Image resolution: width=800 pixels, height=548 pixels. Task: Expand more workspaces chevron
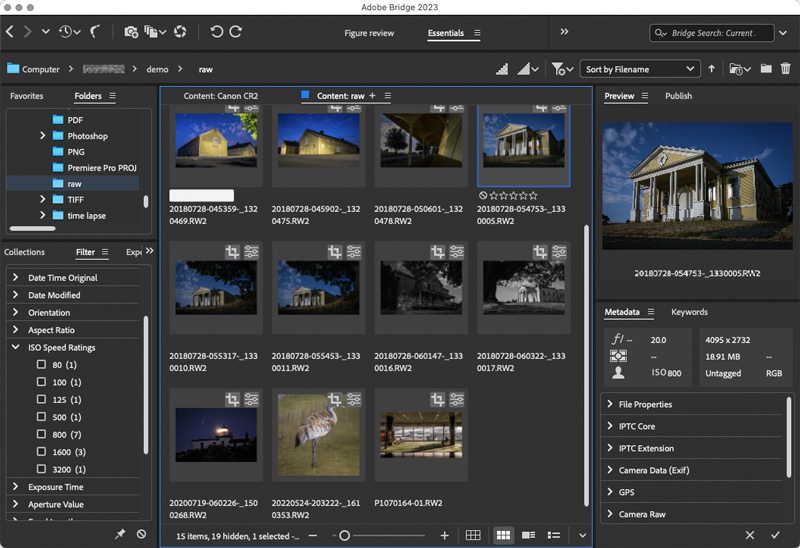click(564, 32)
